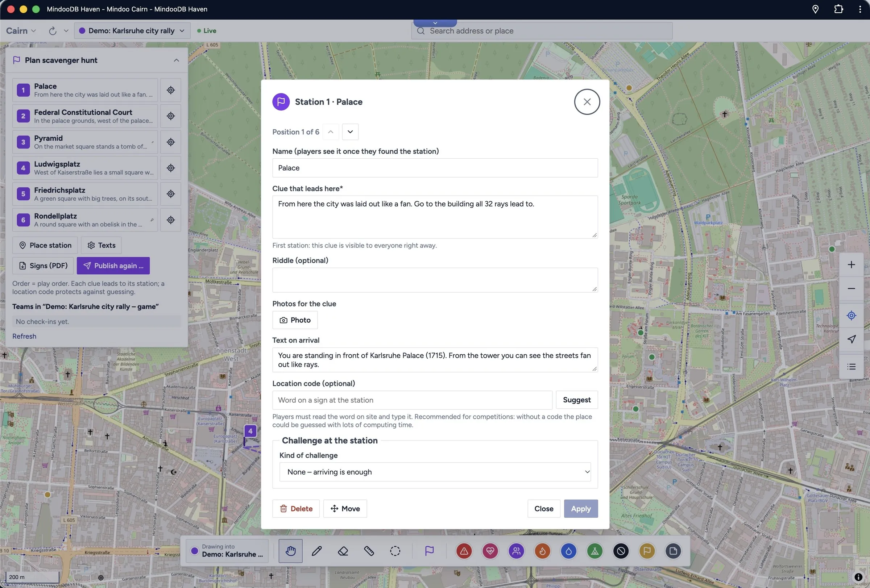Screen dimensions: 870x588
Task: Zoom out the map with minus
Action: click(x=851, y=288)
